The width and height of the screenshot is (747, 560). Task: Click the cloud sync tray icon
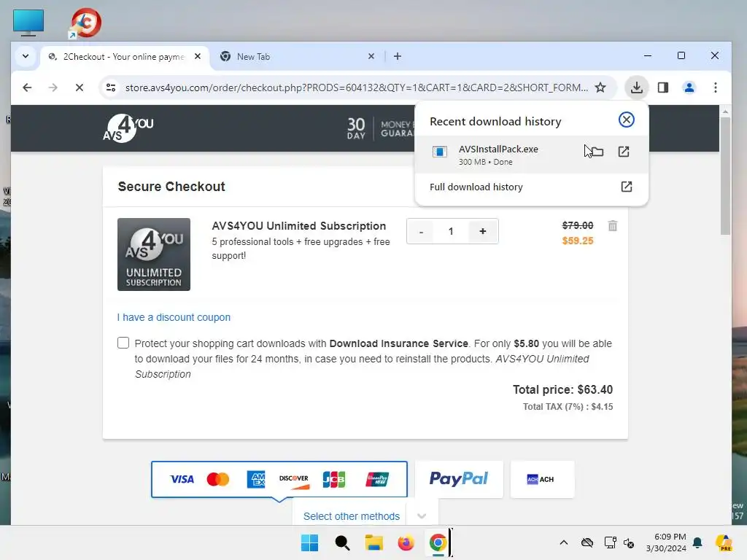[587, 542]
